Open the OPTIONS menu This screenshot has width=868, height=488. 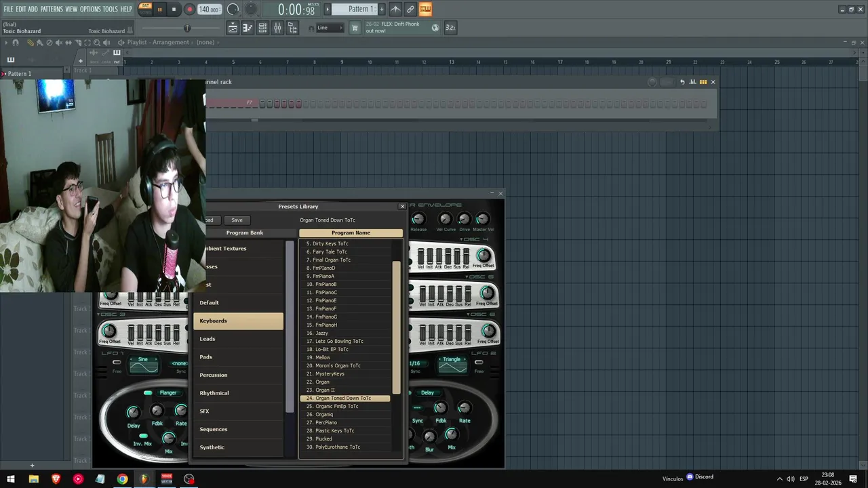90,9
